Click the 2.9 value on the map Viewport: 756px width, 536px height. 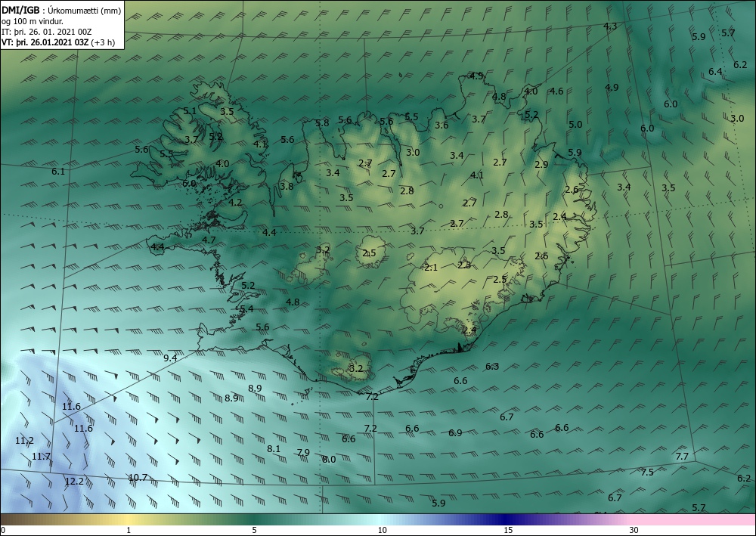point(541,164)
